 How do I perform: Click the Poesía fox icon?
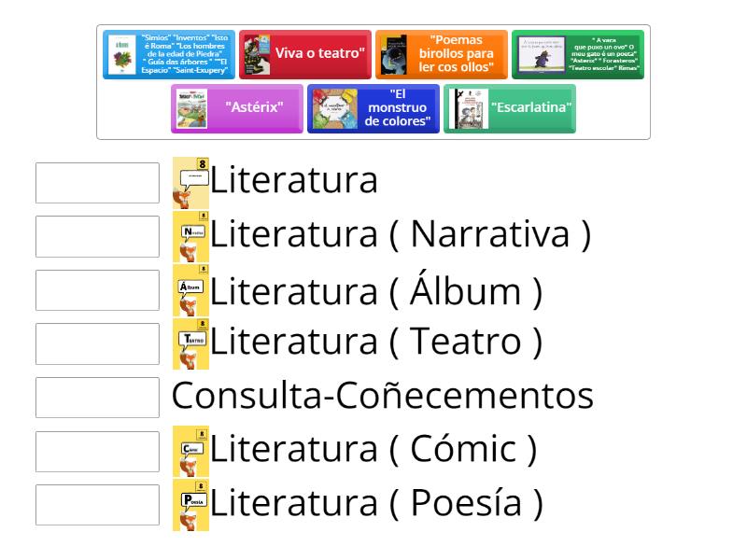click(x=191, y=505)
